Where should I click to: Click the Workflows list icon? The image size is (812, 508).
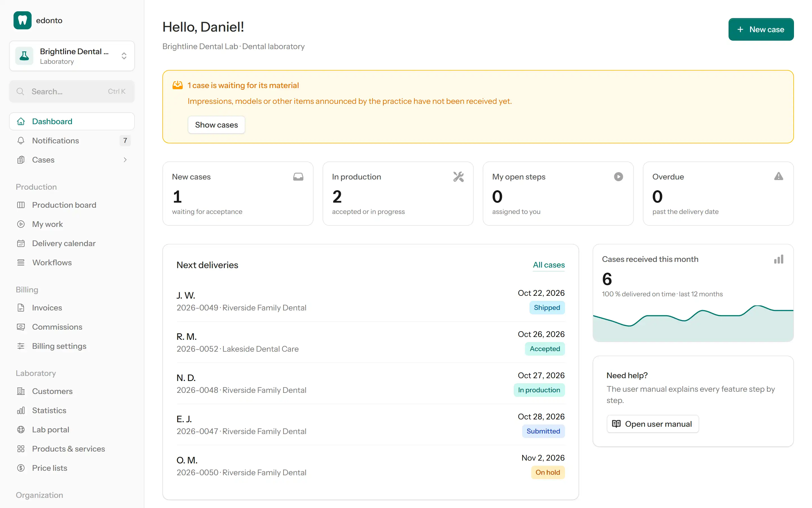tap(21, 262)
